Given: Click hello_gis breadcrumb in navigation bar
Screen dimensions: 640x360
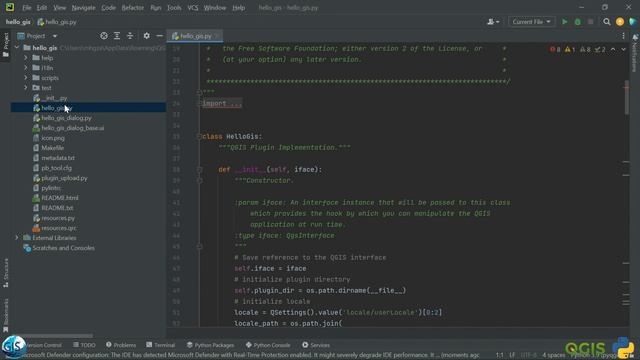Looking at the screenshot, I should click(18, 22).
